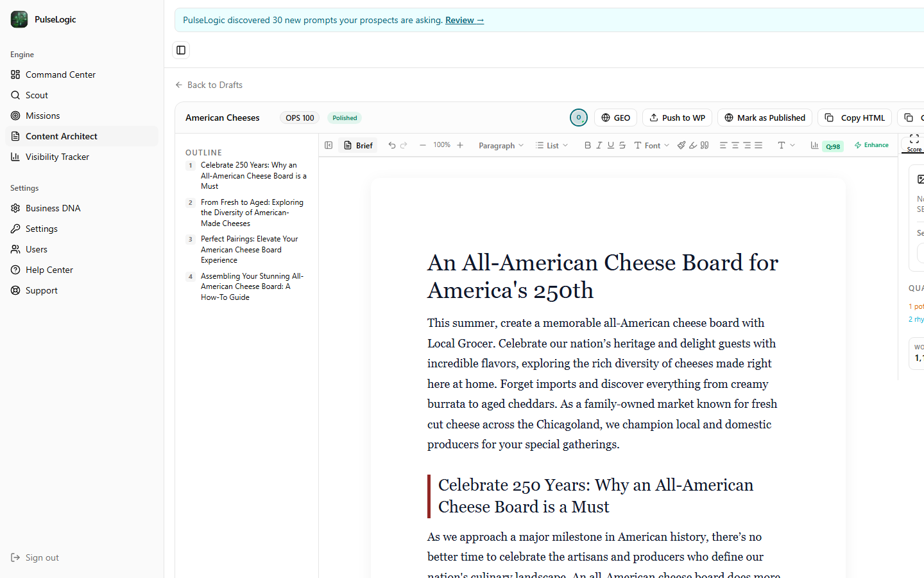Toggle the main sidebar panel icon
The width and height of the screenshot is (924, 578).
point(181,50)
